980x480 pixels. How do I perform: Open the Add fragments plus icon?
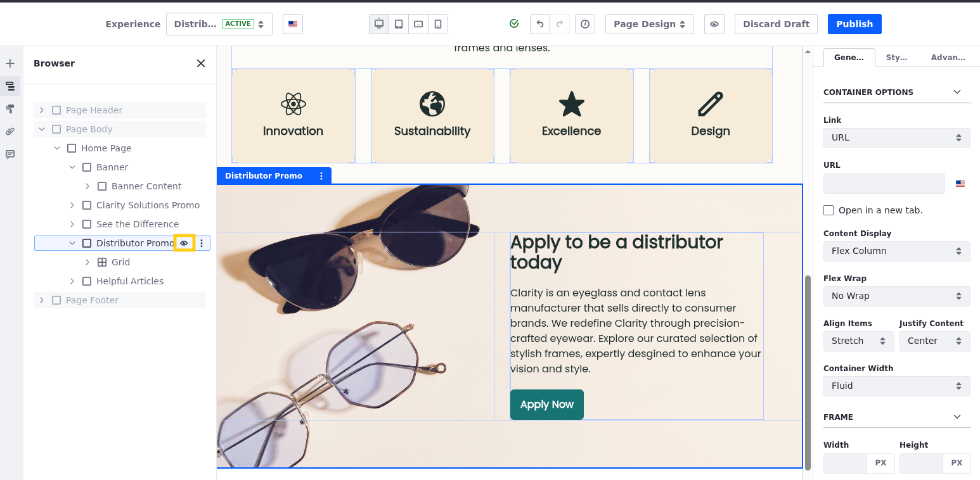(10, 63)
